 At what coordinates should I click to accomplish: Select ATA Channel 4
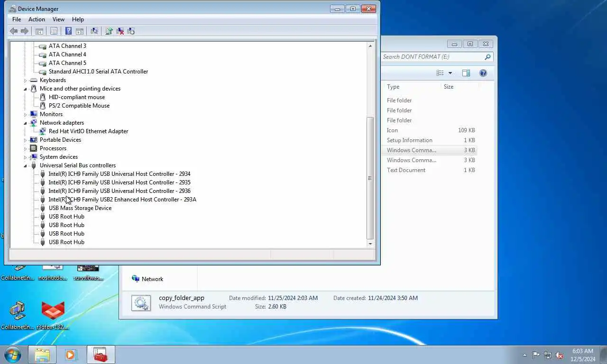(67, 55)
